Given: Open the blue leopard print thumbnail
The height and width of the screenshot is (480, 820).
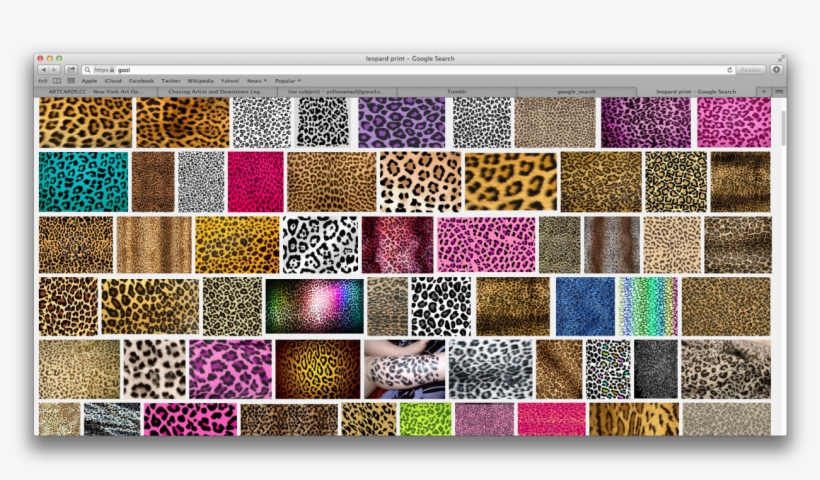Looking at the screenshot, I should [585, 306].
